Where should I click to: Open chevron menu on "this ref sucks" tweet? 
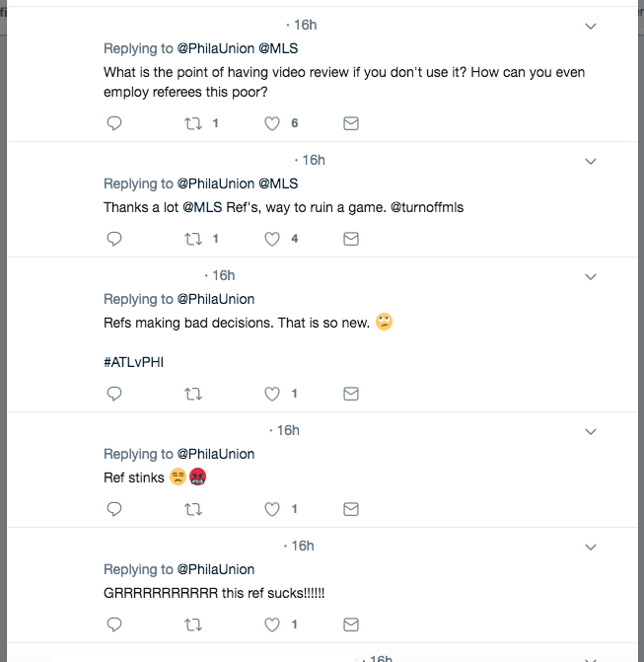592,547
